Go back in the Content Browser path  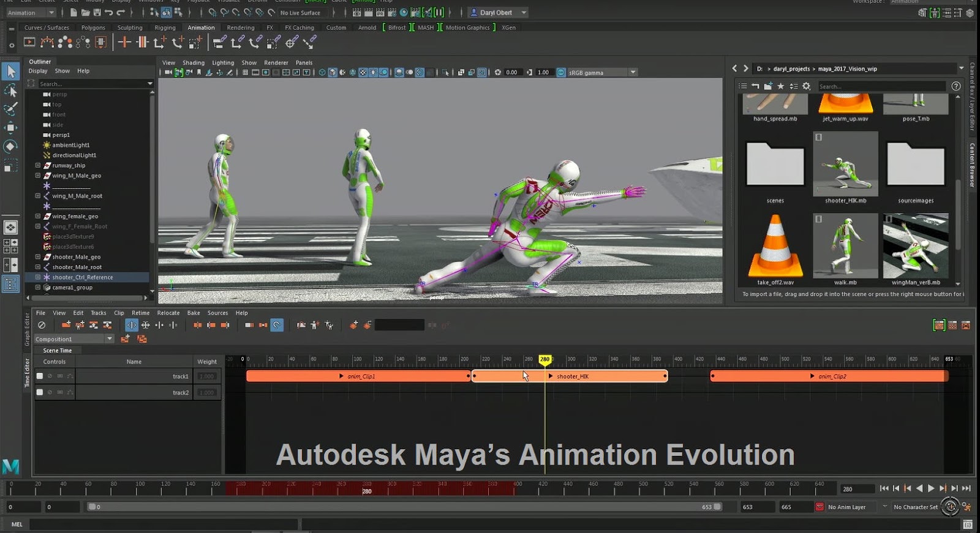coord(735,69)
